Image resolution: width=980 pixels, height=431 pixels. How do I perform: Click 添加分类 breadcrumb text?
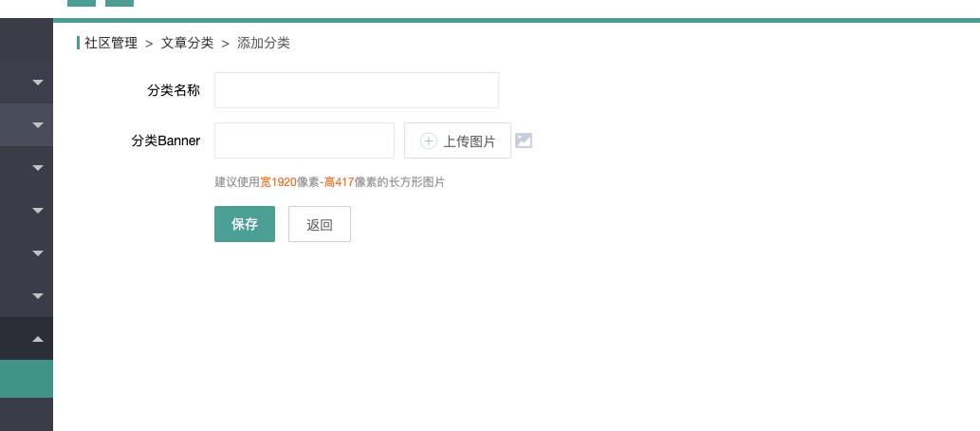tap(264, 43)
